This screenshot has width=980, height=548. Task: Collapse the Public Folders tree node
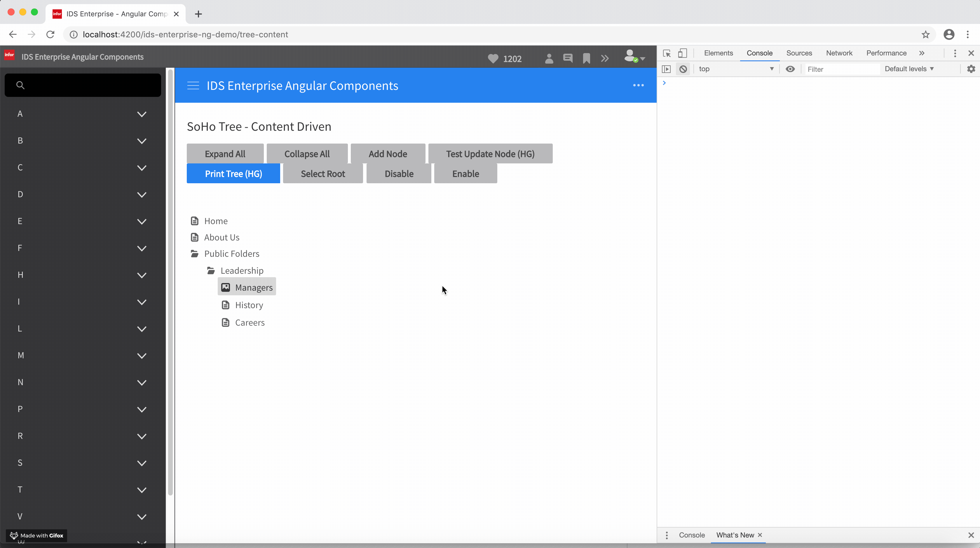point(194,254)
